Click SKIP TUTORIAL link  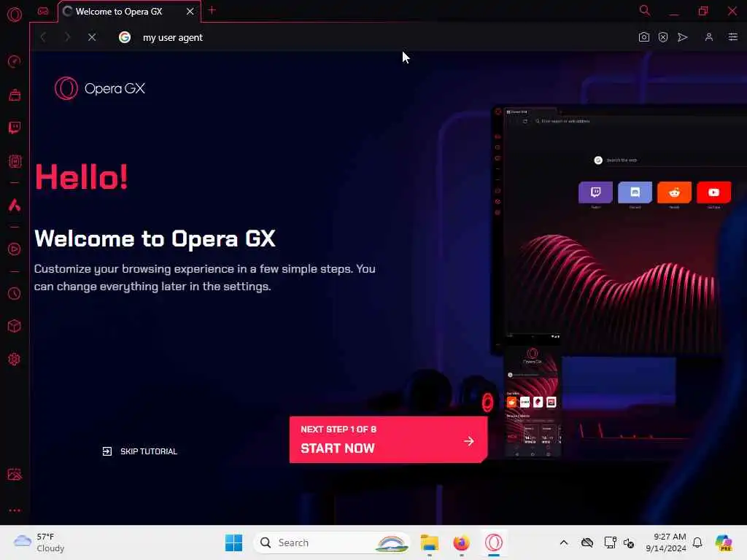coord(139,451)
